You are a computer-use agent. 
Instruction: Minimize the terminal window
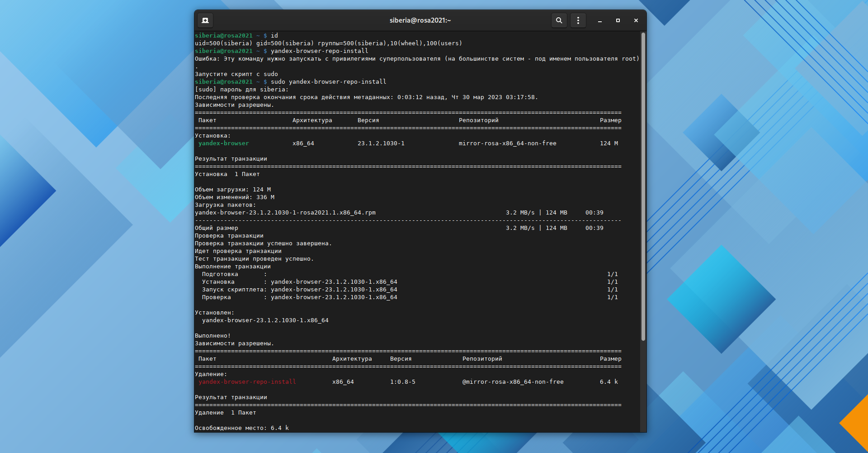click(x=599, y=20)
